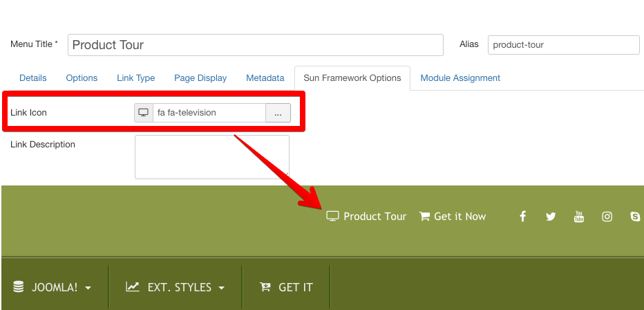Click the Skype social icon

click(x=635, y=217)
